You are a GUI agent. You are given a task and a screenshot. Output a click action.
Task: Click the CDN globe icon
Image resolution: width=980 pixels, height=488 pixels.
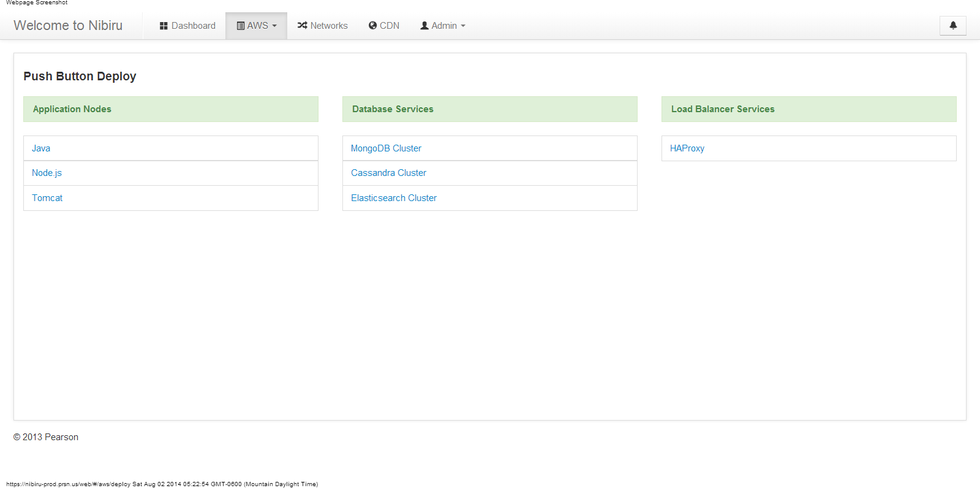[x=372, y=26]
